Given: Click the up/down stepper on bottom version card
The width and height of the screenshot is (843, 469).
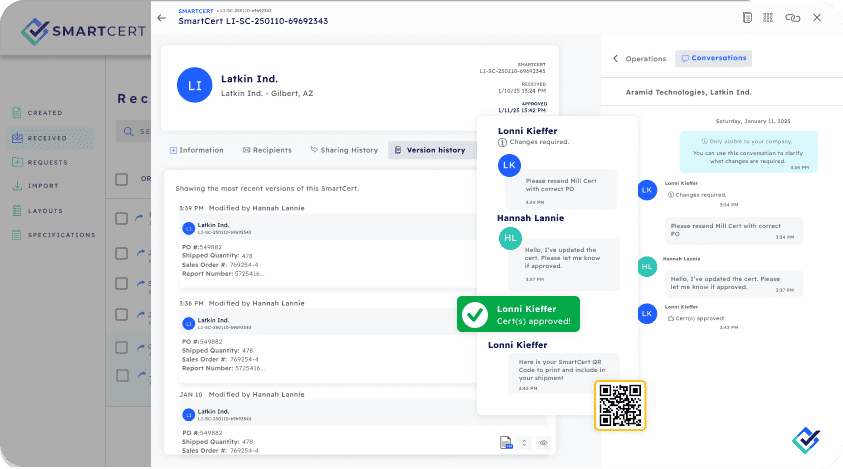Looking at the screenshot, I should coord(523,442).
